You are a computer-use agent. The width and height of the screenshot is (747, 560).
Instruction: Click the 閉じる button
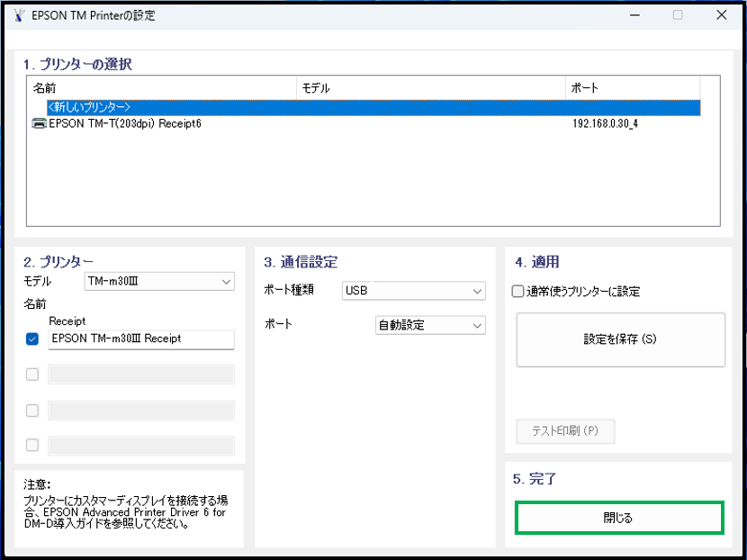618,519
